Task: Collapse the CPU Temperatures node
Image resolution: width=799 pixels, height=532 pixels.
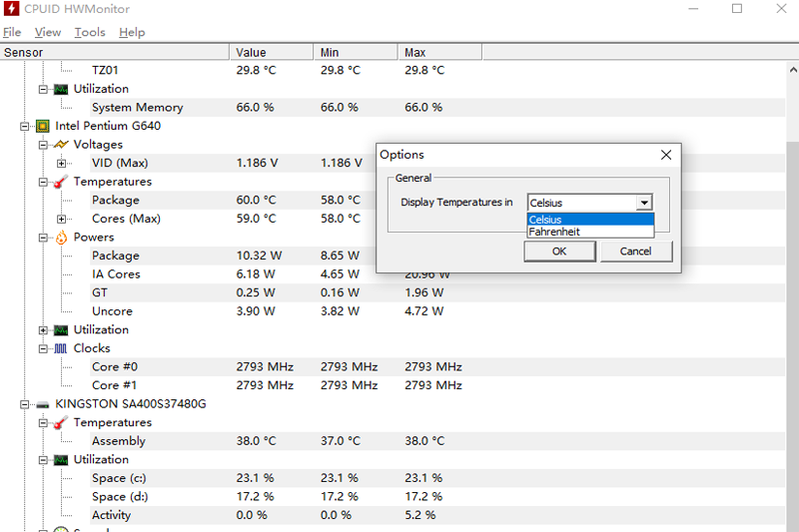Action: pos(43,183)
